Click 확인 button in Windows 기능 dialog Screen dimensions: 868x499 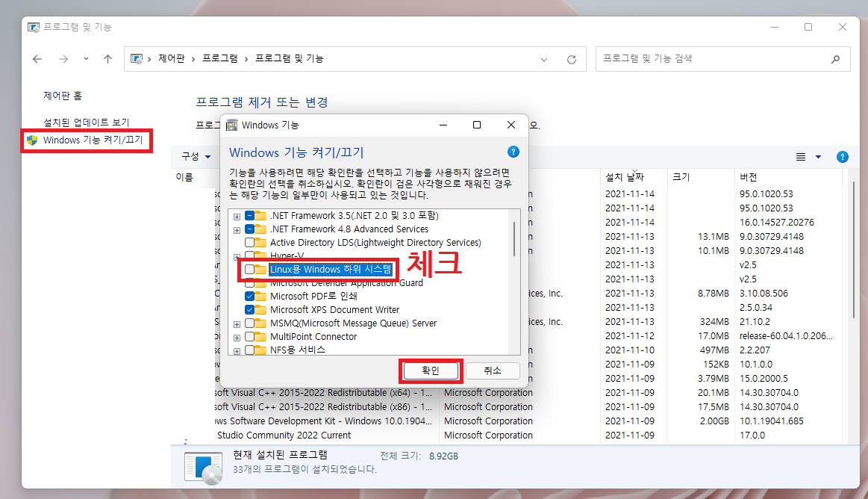(430, 371)
